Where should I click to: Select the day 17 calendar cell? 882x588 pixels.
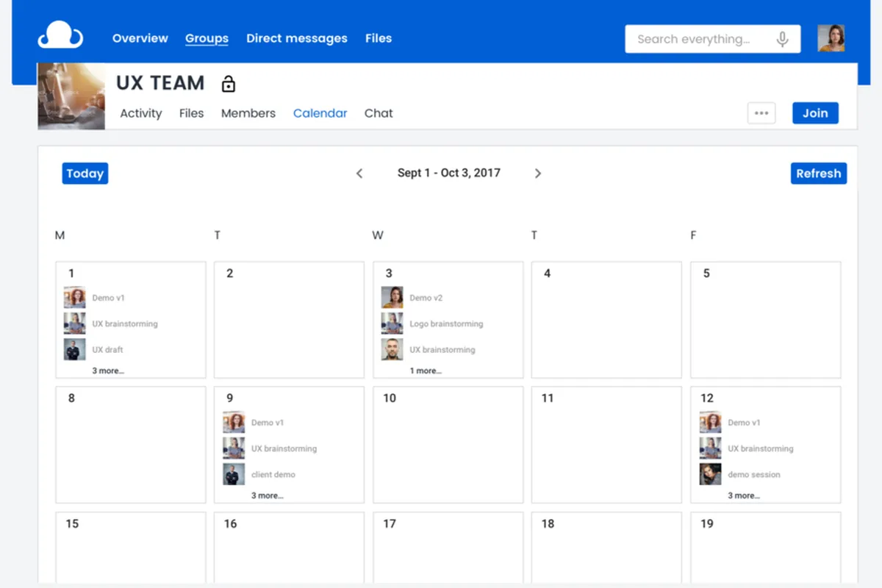point(448,548)
